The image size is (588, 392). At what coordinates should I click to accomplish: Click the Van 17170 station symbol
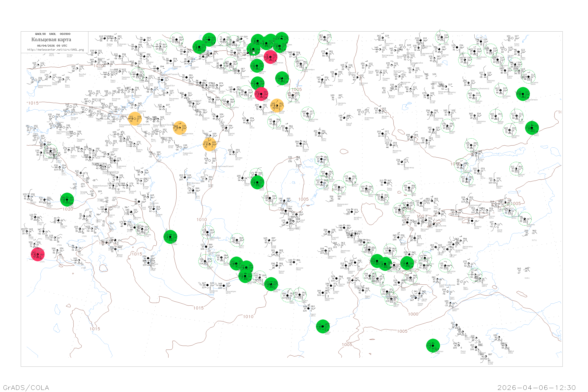tap(76, 248)
